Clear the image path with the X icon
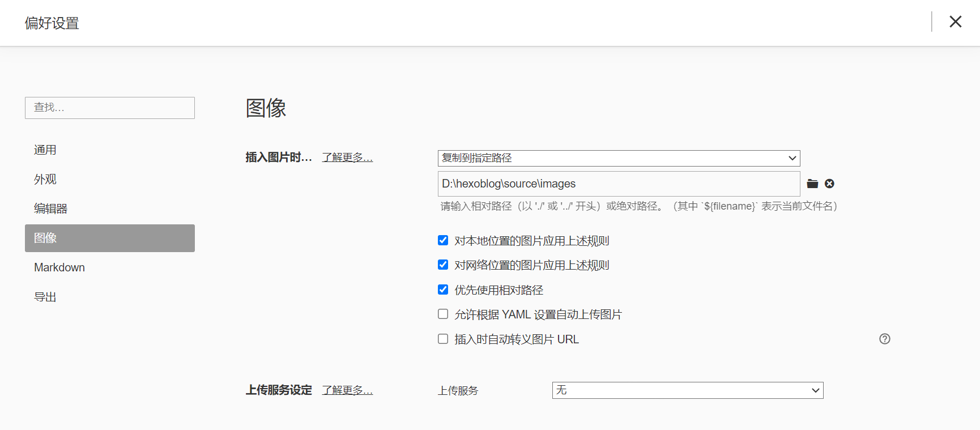This screenshot has width=980, height=430. 829,184
